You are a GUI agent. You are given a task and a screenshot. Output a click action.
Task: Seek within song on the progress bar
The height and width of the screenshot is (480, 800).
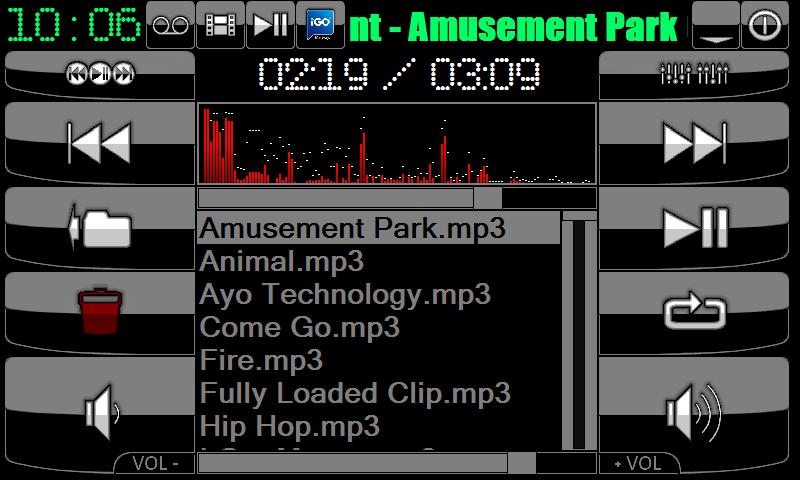pos(397,198)
